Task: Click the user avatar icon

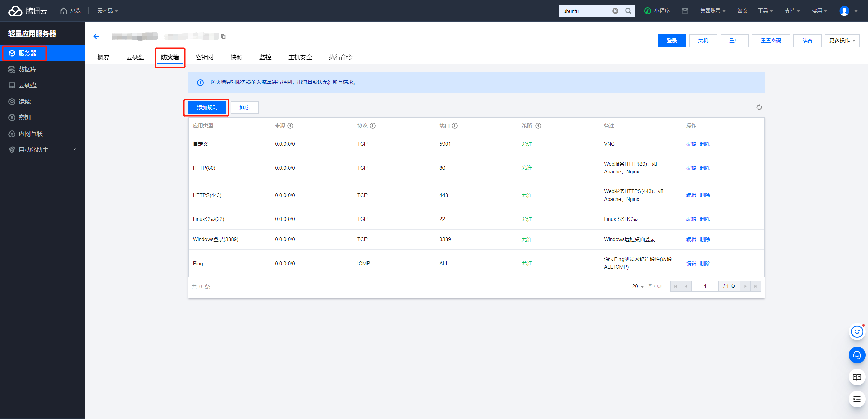Action: tap(844, 11)
